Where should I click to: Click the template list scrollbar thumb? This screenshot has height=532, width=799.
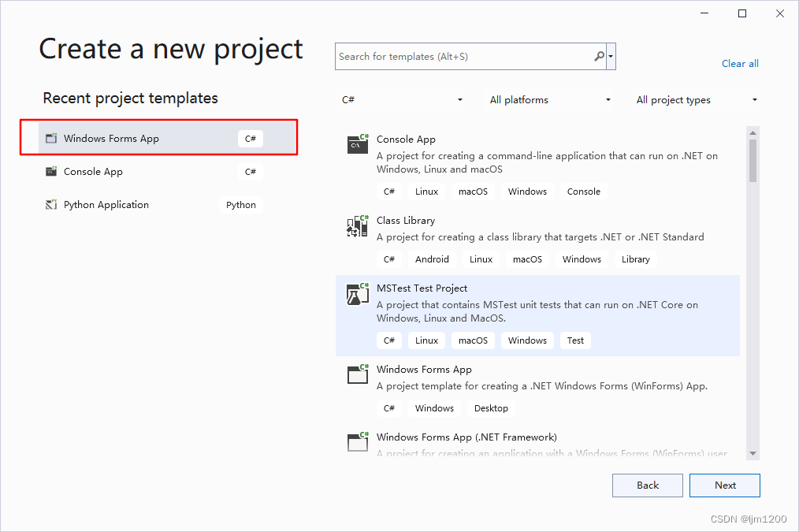point(753,161)
